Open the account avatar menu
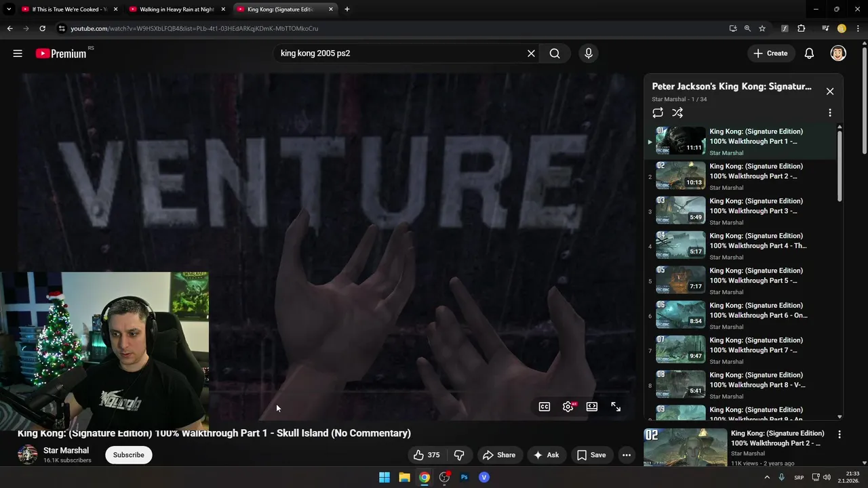The image size is (868, 488). 838,53
